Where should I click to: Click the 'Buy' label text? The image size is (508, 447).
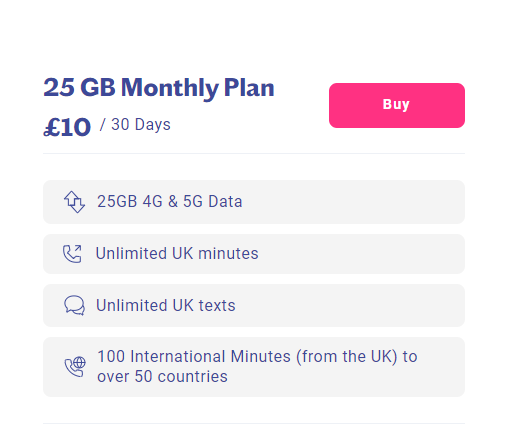click(396, 104)
